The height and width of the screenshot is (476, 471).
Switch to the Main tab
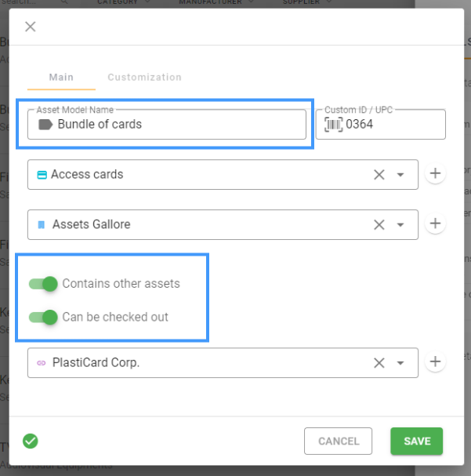(61, 77)
